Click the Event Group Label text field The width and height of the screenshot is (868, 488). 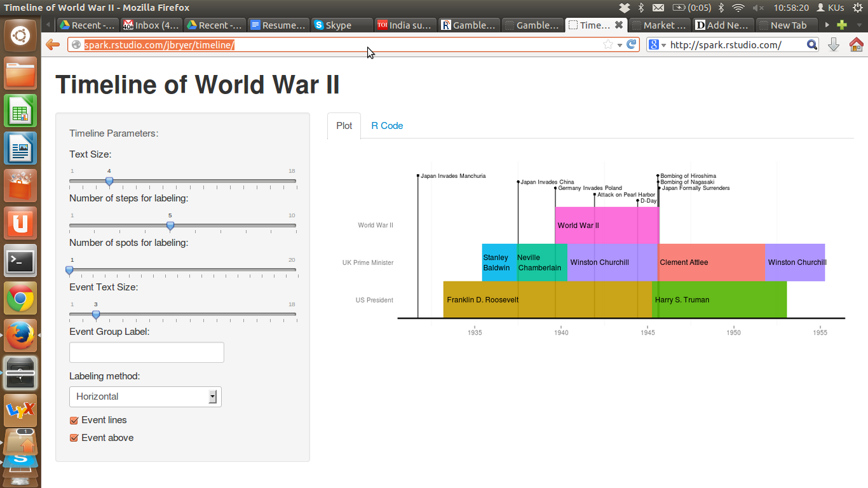tap(147, 352)
